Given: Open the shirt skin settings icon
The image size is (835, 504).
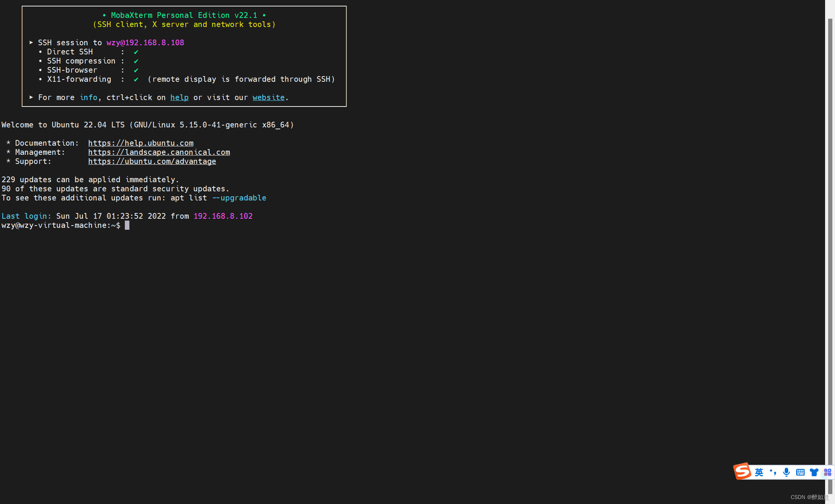Looking at the screenshot, I should click(814, 472).
